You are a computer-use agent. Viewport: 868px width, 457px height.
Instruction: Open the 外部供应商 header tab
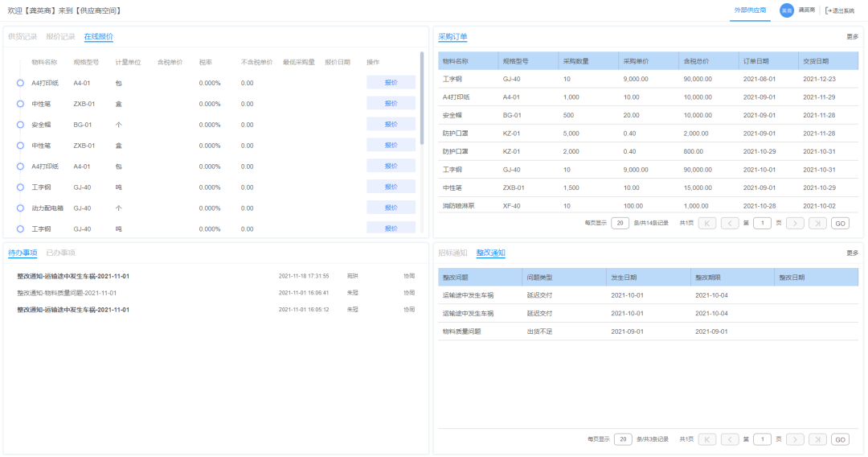[x=750, y=10]
